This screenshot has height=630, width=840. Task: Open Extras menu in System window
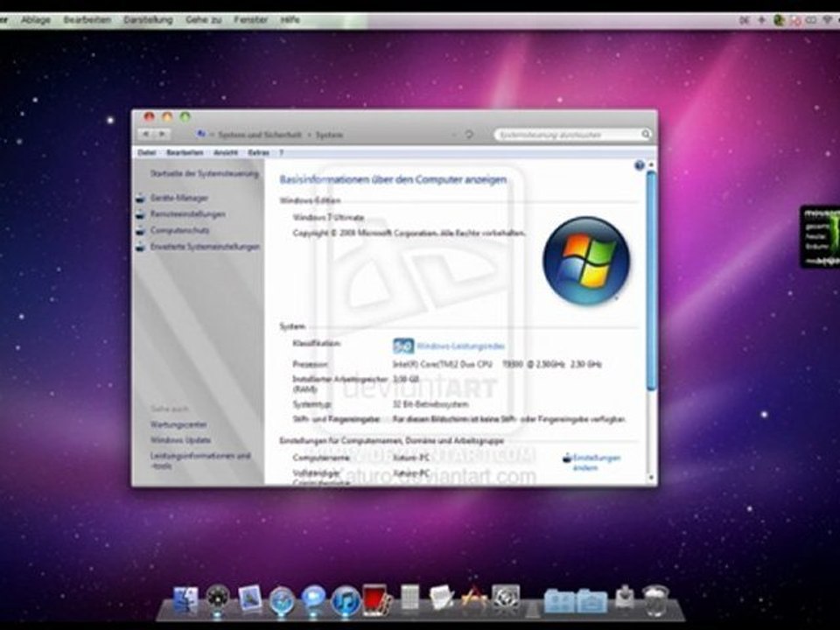(258, 152)
